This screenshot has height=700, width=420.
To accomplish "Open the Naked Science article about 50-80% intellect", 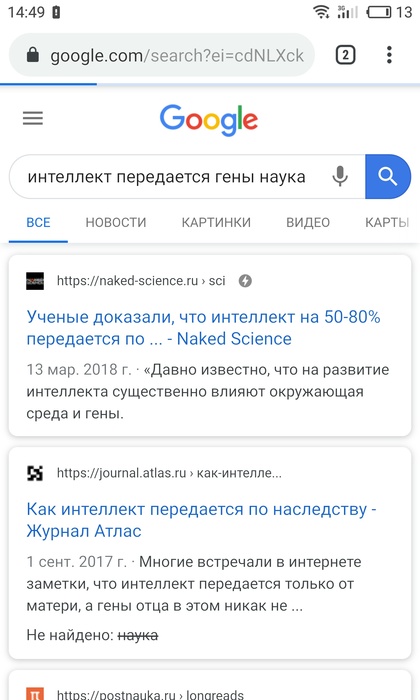I will pyautogui.click(x=204, y=328).
